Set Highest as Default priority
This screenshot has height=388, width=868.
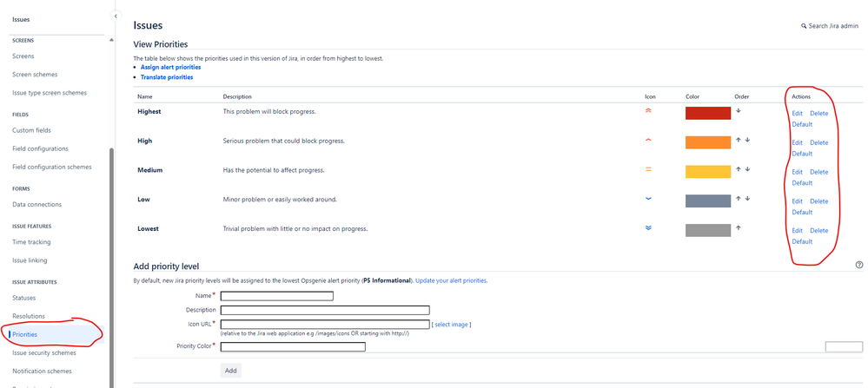(802, 124)
